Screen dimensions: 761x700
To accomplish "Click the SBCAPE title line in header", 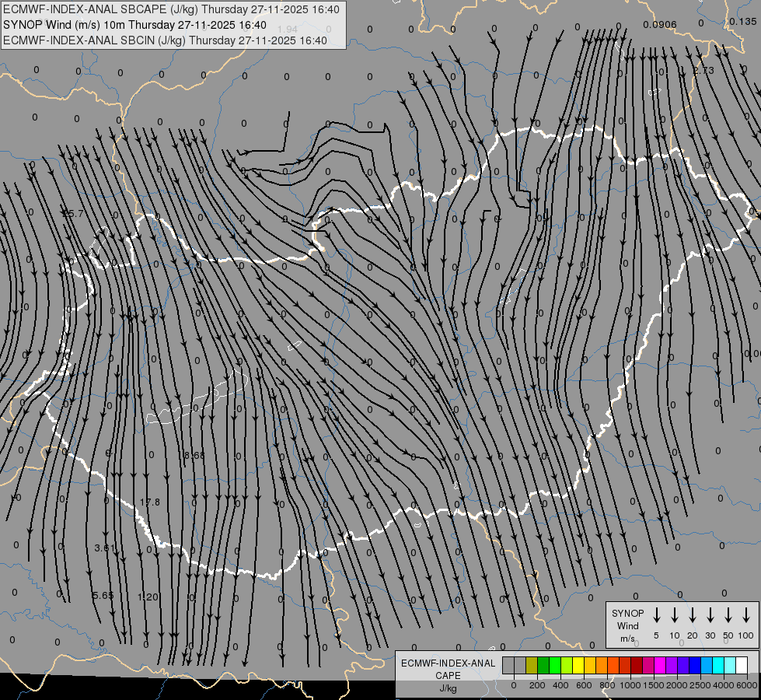I will pos(171,9).
